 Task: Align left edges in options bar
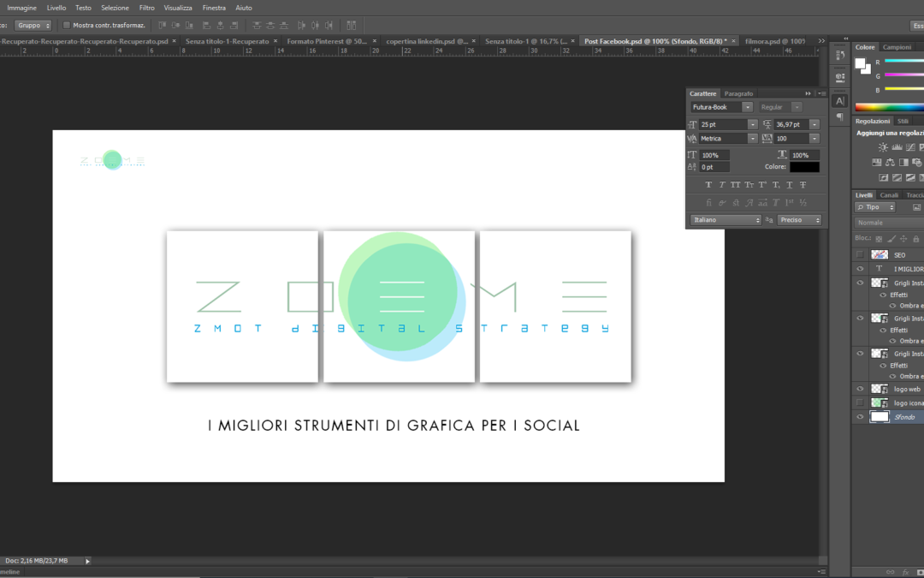[206, 26]
